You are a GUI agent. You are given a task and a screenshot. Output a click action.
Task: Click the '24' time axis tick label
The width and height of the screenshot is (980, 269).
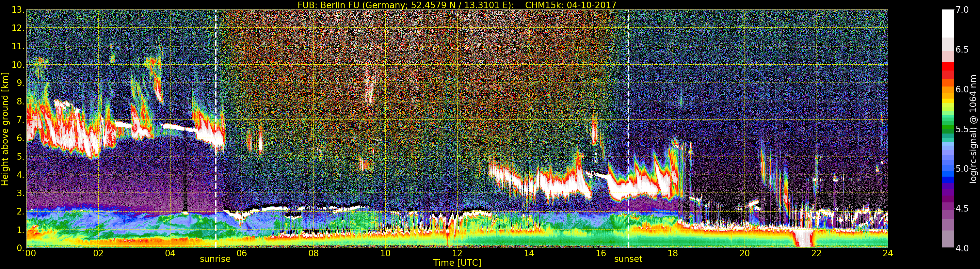(x=888, y=253)
